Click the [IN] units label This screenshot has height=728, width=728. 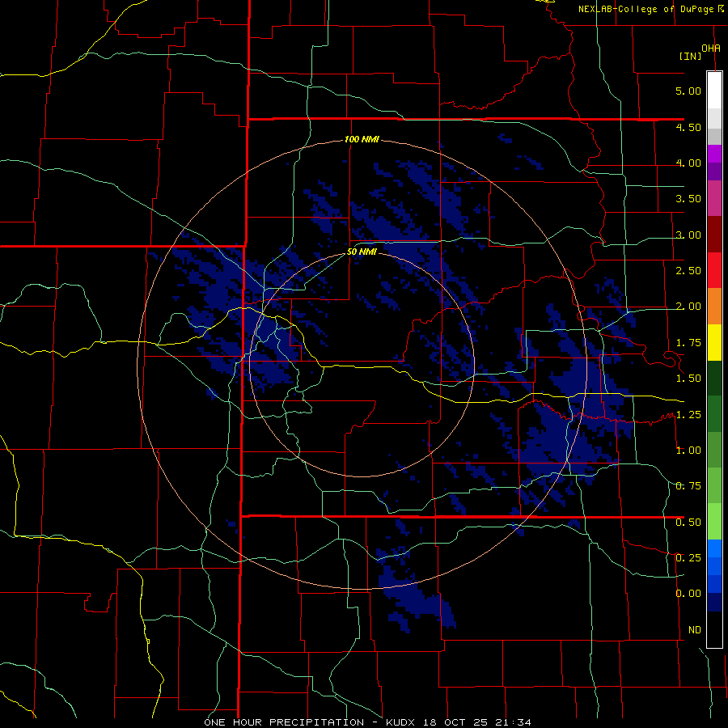coord(691,56)
